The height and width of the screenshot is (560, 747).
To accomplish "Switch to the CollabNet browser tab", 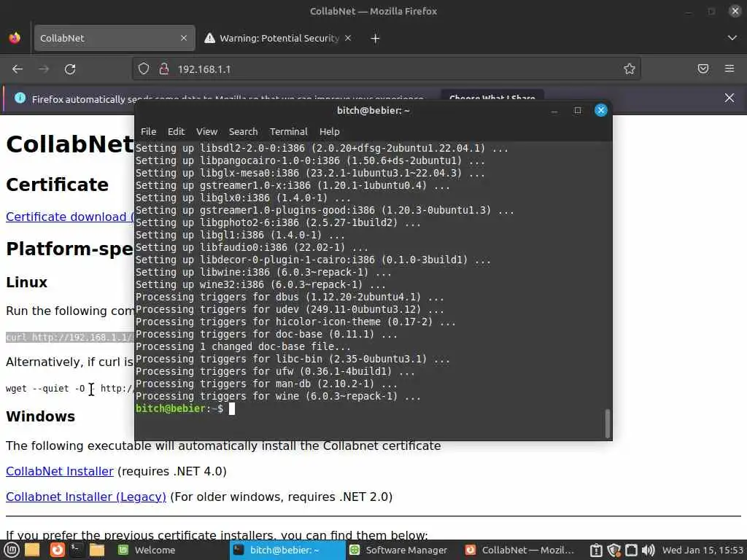I will click(x=115, y=38).
